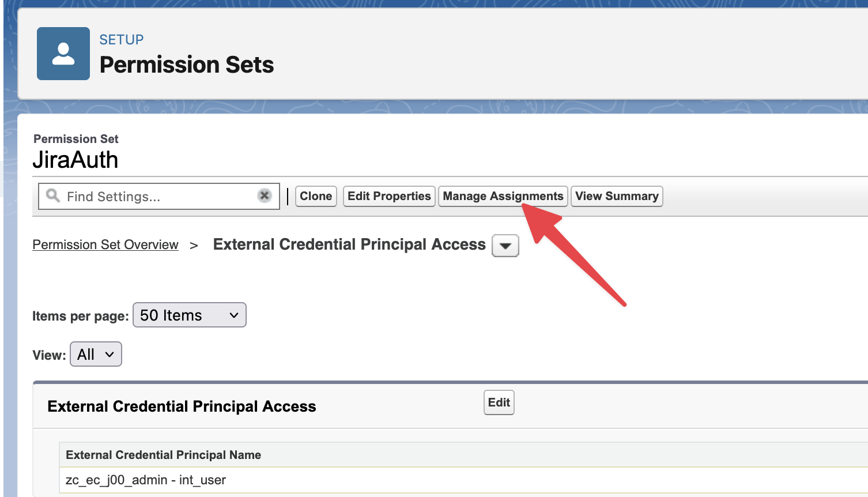
Task: Open the View filter dropdown
Action: [x=96, y=354]
